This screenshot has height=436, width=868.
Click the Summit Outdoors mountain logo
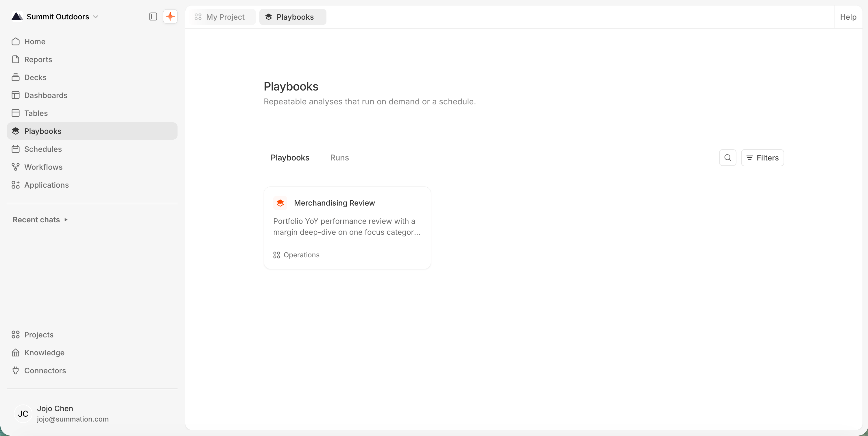click(x=17, y=16)
